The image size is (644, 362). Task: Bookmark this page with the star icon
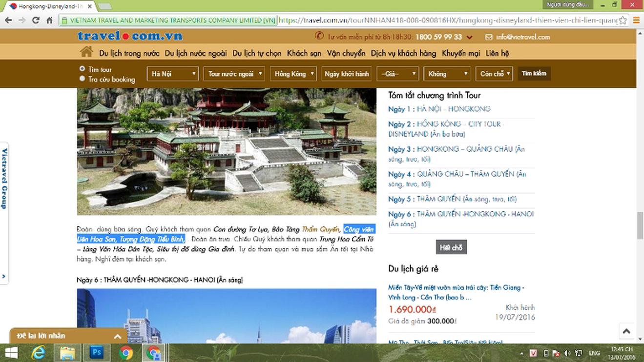tap(623, 20)
